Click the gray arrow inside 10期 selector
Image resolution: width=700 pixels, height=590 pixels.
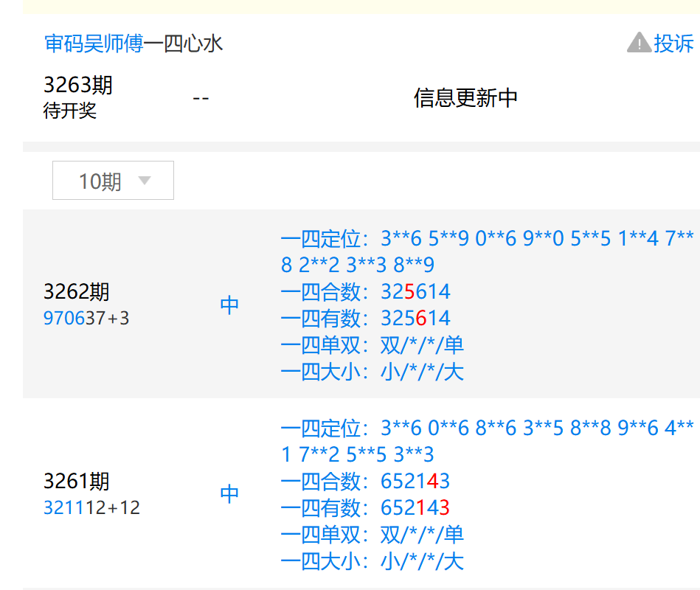(x=145, y=180)
